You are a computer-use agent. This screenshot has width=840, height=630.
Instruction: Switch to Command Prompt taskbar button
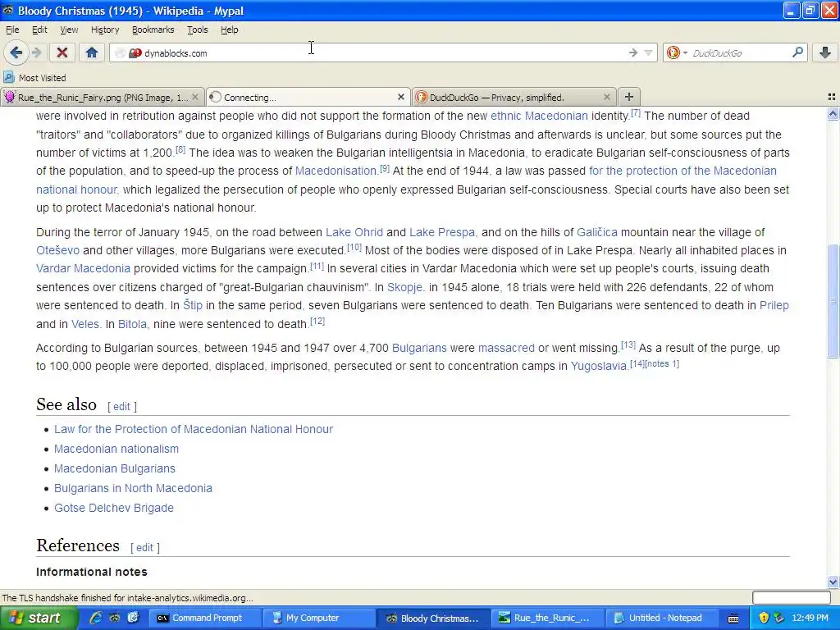click(204, 619)
